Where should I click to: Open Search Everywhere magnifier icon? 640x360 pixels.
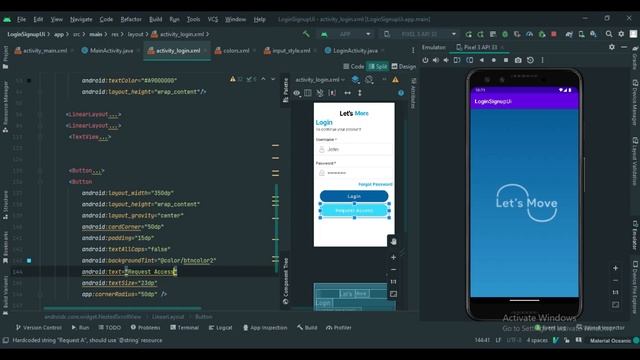coord(609,34)
